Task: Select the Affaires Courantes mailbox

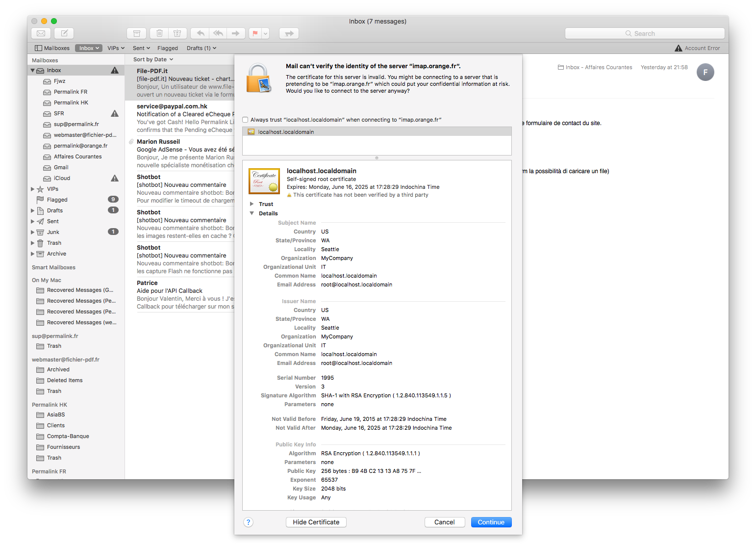Action: pos(77,156)
